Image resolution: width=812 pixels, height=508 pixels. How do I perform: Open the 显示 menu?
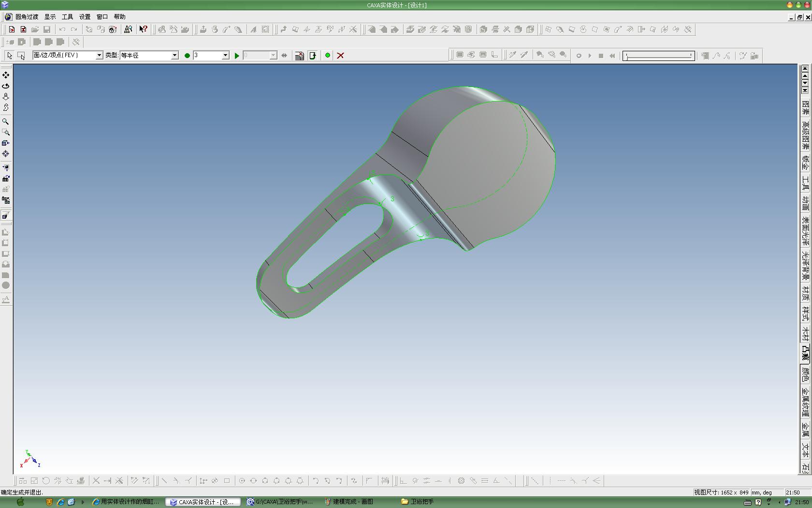click(x=50, y=17)
